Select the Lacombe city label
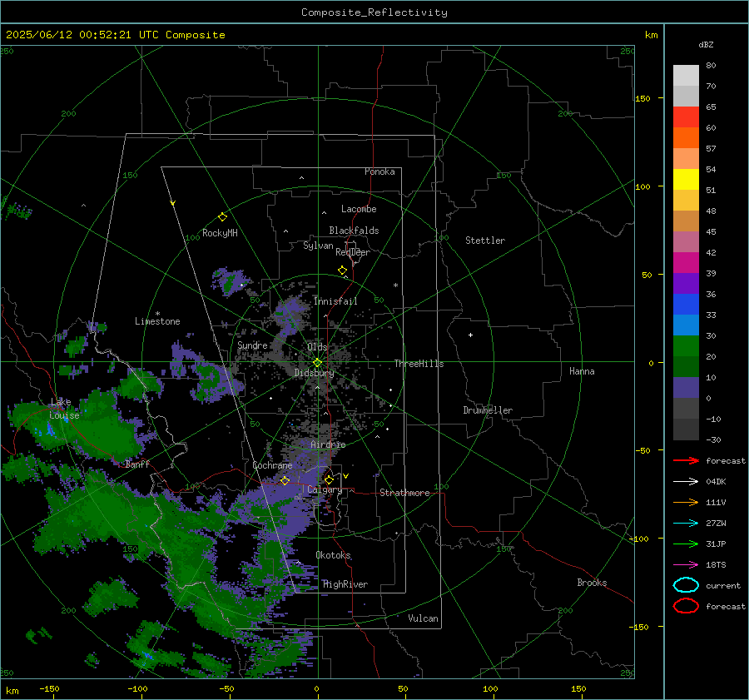Image resolution: width=749 pixels, height=700 pixels. click(359, 209)
